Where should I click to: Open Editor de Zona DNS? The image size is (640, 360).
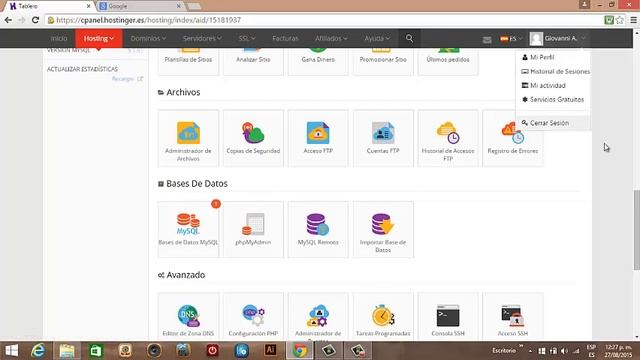[x=188, y=316]
